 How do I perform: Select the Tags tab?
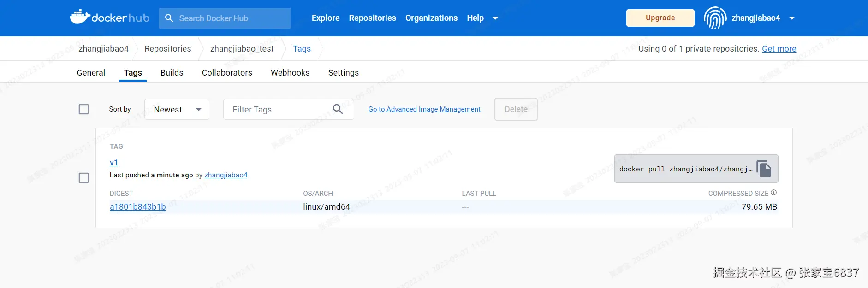pos(133,73)
